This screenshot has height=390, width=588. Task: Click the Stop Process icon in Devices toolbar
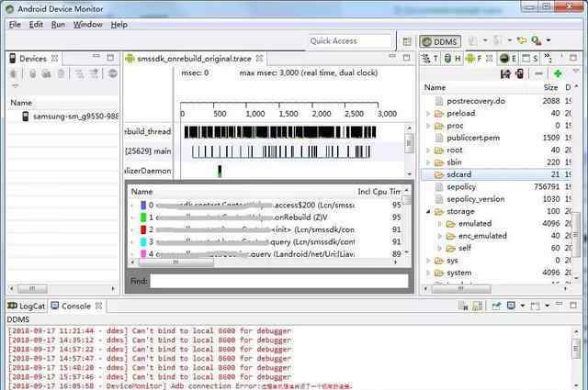[x=112, y=73]
